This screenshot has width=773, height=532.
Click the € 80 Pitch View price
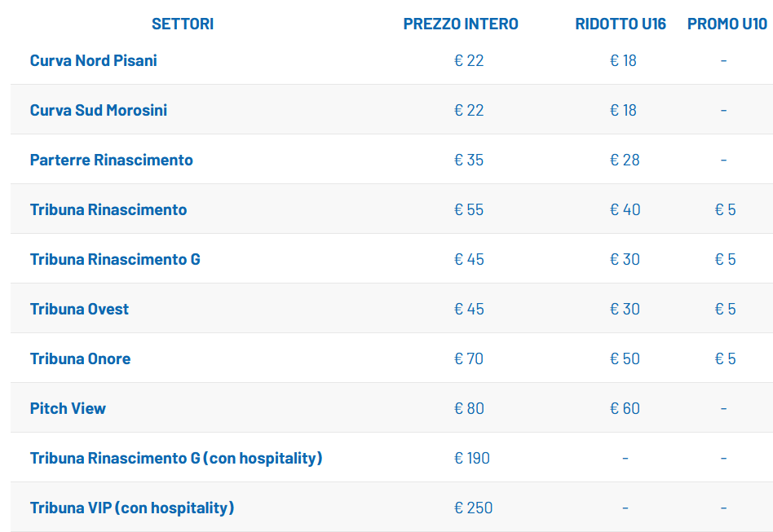[x=469, y=408]
